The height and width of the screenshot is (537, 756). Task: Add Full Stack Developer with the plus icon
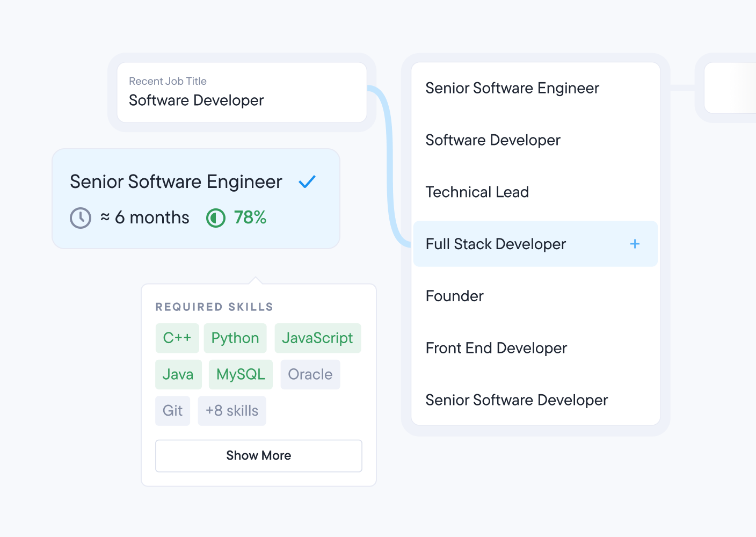[635, 244]
